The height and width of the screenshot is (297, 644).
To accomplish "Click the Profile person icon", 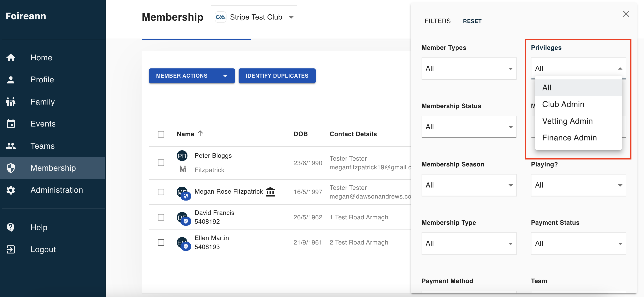I will [x=11, y=79].
